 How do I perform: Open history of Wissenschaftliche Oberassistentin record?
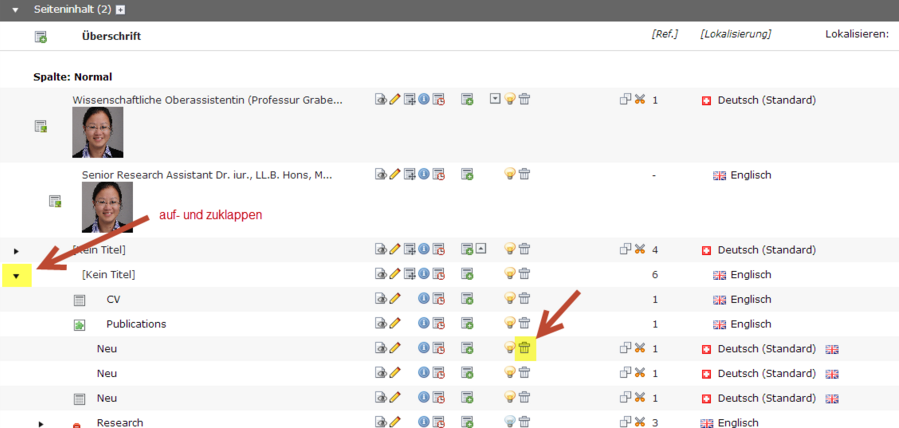click(x=438, y=100)
